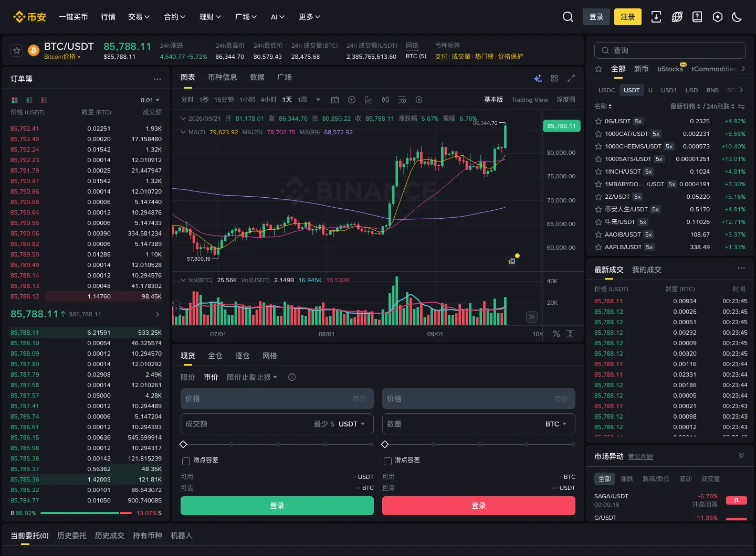Click the 查询 search input field
The image size is (756, 556).
tap(670, 50)
